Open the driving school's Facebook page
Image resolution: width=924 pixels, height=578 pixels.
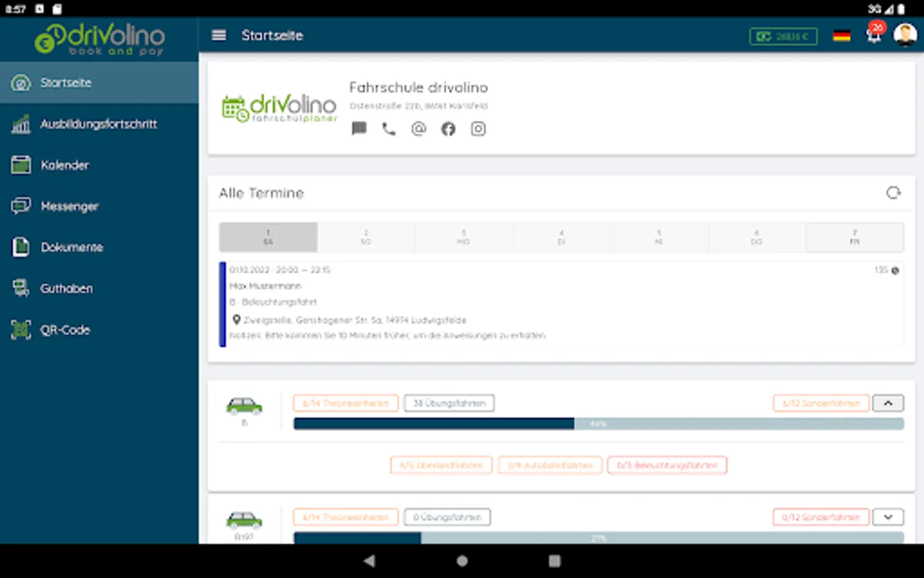[x=448, y=129]
